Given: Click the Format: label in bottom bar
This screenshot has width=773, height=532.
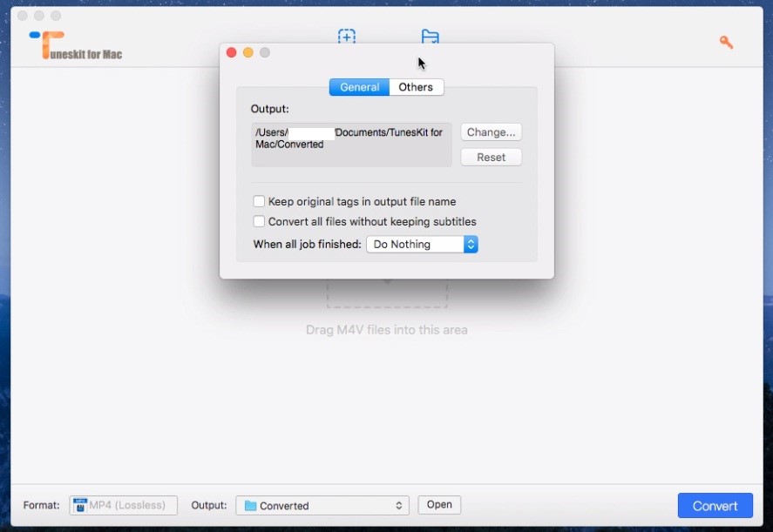Looking at the screenshot, I should [x=42, y=505].
